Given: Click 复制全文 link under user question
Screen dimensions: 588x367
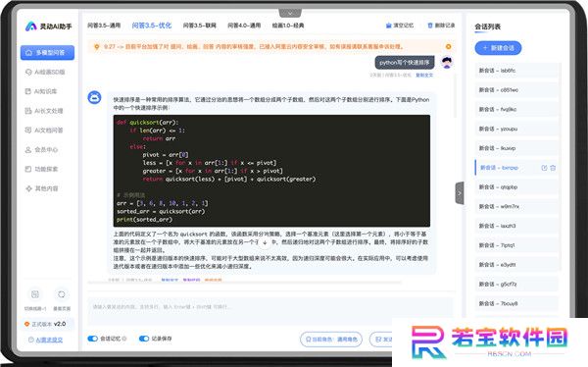Looking at the screenshot, I should [424, 76].
